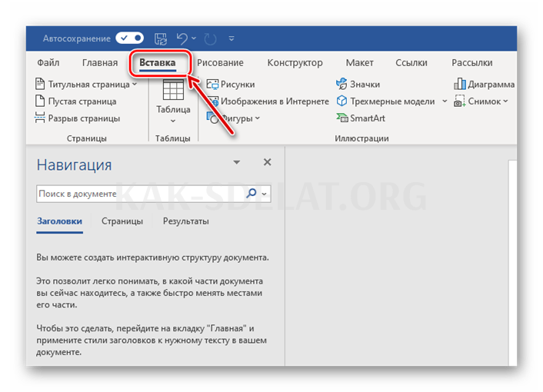543x392 pixels.
Task: Switch to the Главная tab
Action: (x=100, y=62)
